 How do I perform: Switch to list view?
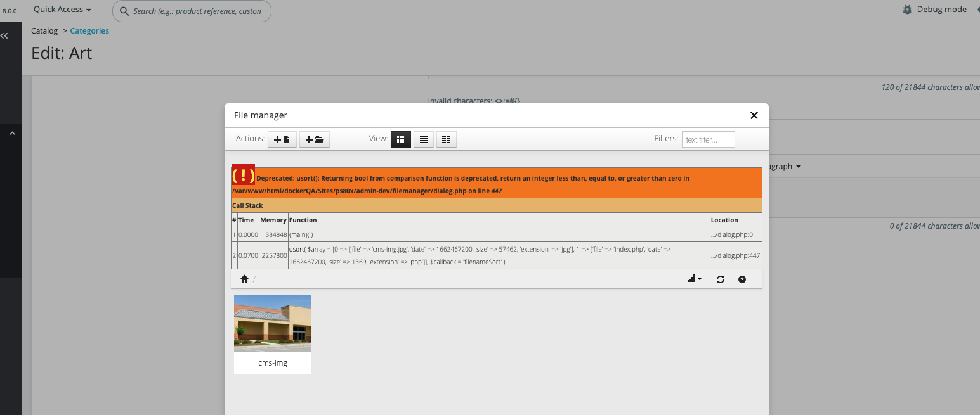coord(423,139)
